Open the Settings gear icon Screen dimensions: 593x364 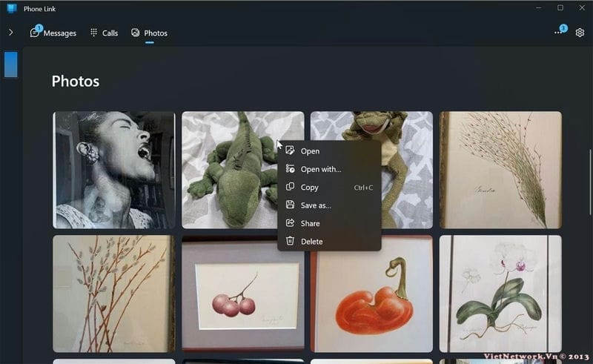pos(580,33)
